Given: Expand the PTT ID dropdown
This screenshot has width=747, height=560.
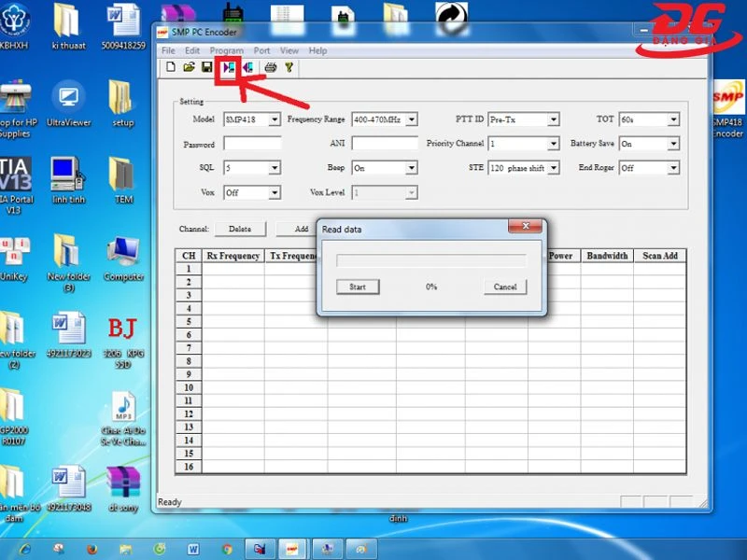Looking at the screenshot, I should tap(554, 119).
